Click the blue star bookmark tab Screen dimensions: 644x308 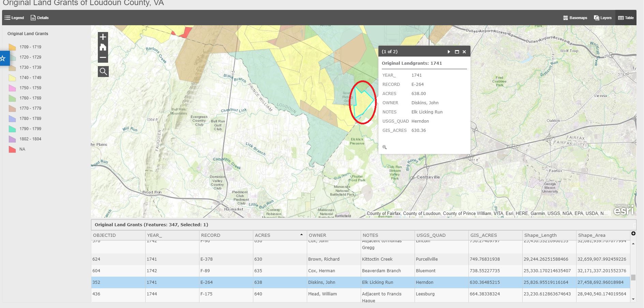tap(3, 58)
